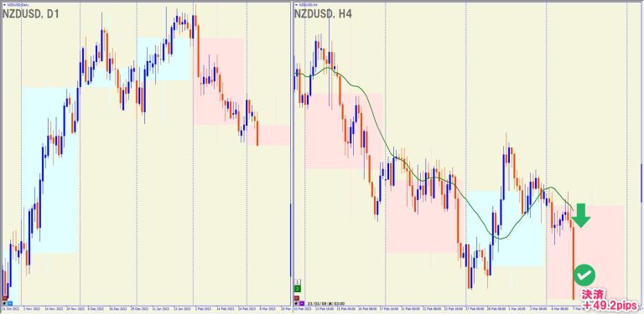
Task: Click the 23/03/08 timestamp label on H4 chart
Action: [x=325, y=303]
